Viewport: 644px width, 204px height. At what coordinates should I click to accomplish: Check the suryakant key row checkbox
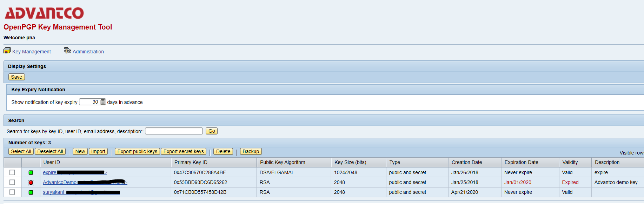(12, 192)
